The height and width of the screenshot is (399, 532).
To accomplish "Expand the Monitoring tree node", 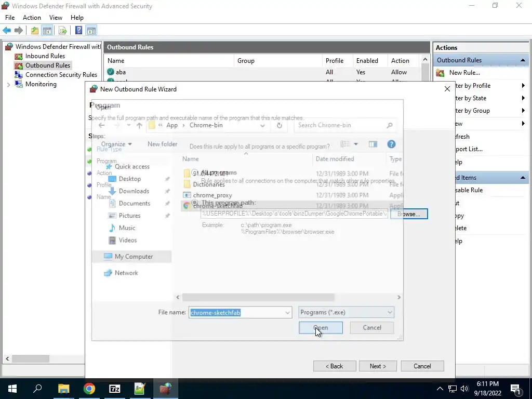I will 8,85.
